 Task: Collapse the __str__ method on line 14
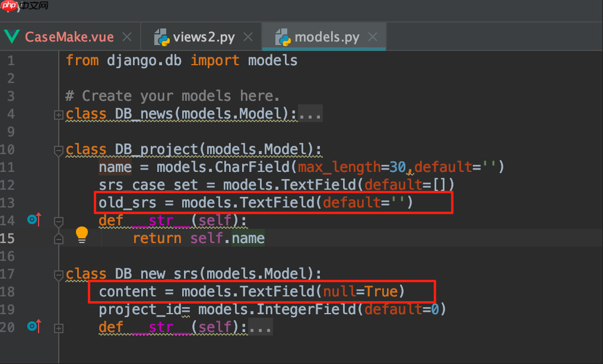pyautogui.click(x=58, y=222)
